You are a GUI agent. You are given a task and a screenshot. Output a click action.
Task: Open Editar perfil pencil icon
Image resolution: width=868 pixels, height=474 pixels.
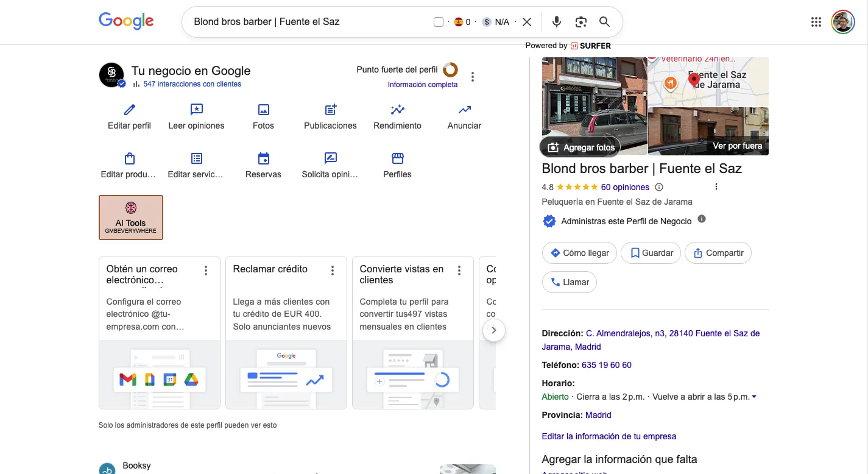coord(129,110)
